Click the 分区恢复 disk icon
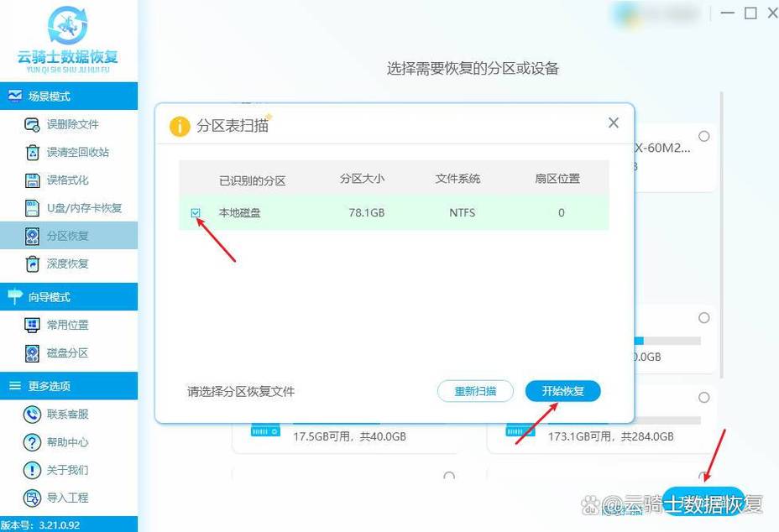The height and width of the screenshot is (532, 779). tap(32, 236)
